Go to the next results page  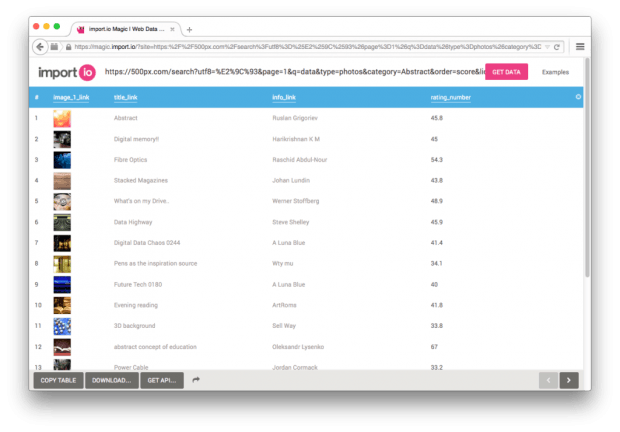point(569,380)
